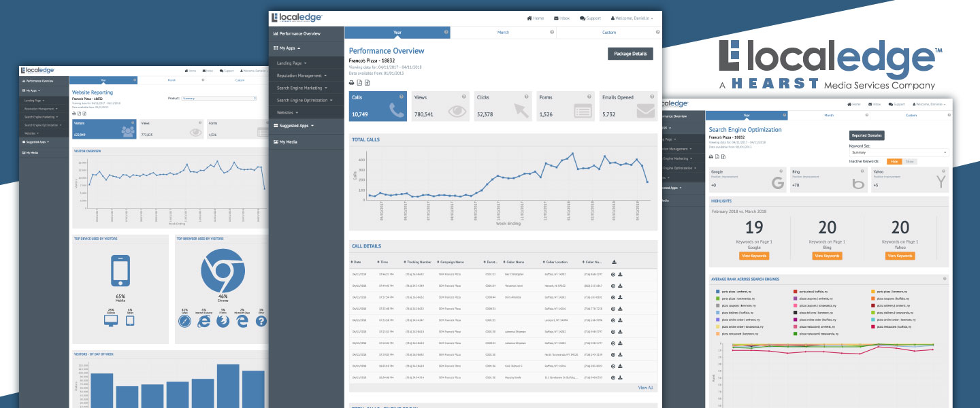980x408 pixels.
Task: Switch to Custom tab in Performance Overview
Action: pos(609,32)
